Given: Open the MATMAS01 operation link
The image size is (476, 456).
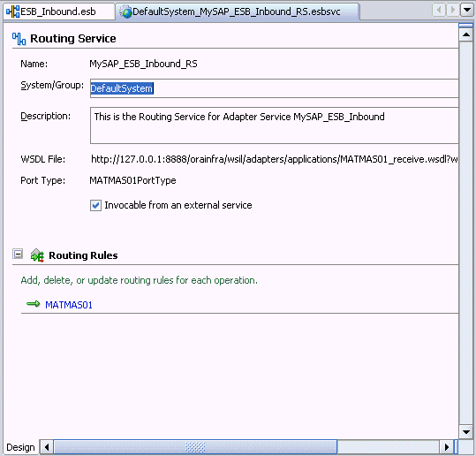Looking at the screenshot, I should [69, 305].
